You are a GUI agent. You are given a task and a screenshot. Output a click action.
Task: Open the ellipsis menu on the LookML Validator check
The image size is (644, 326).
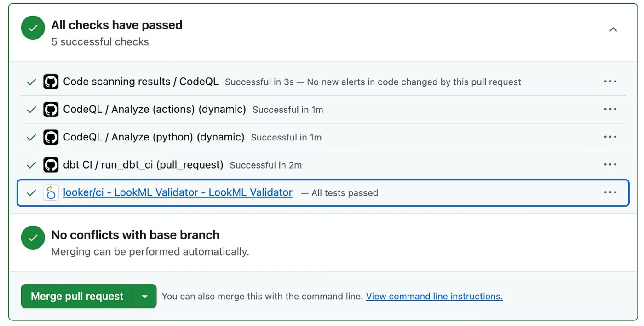(x=610, y=192)
